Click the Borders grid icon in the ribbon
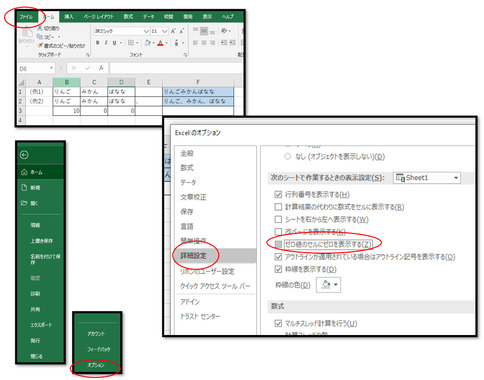Image resolution: width=484 pixels, height=380 pixels. [x=131, y=43]
